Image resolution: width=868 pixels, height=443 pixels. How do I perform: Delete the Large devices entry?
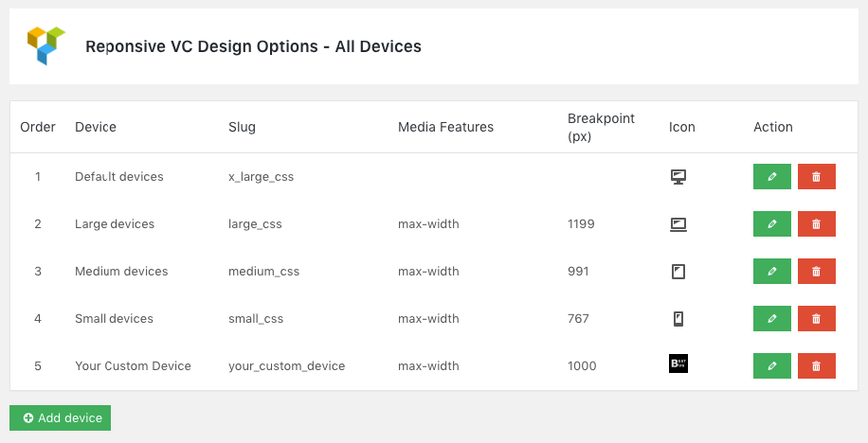pos(817,224)
